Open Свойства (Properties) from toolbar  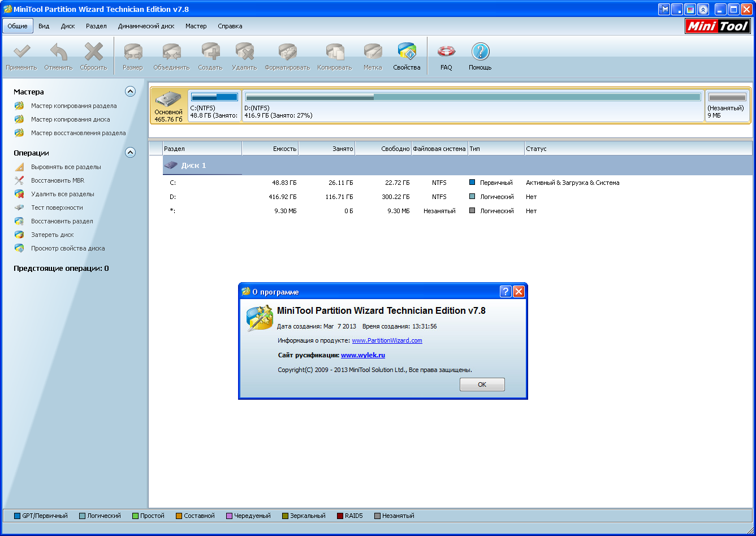click(x=407, y=57)
